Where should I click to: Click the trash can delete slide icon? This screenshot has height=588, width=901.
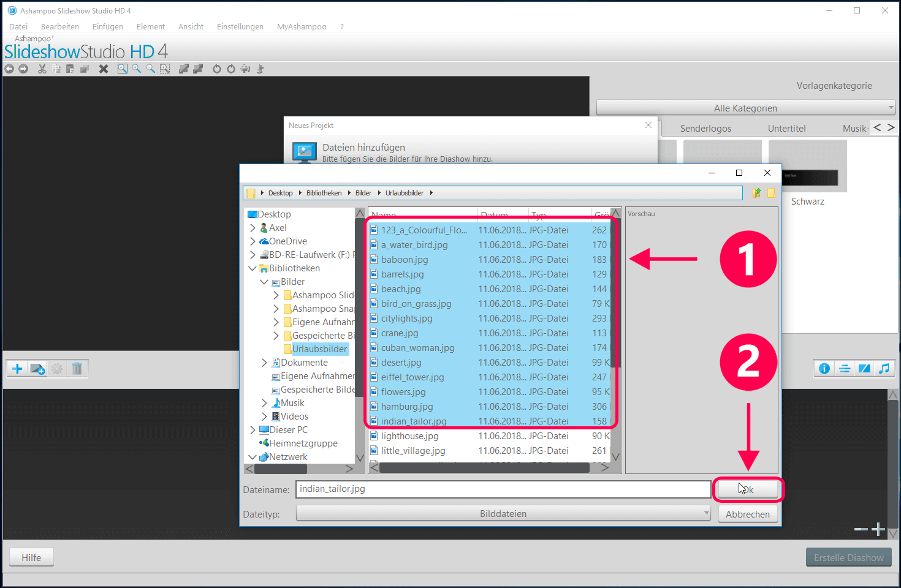(77, 369)
